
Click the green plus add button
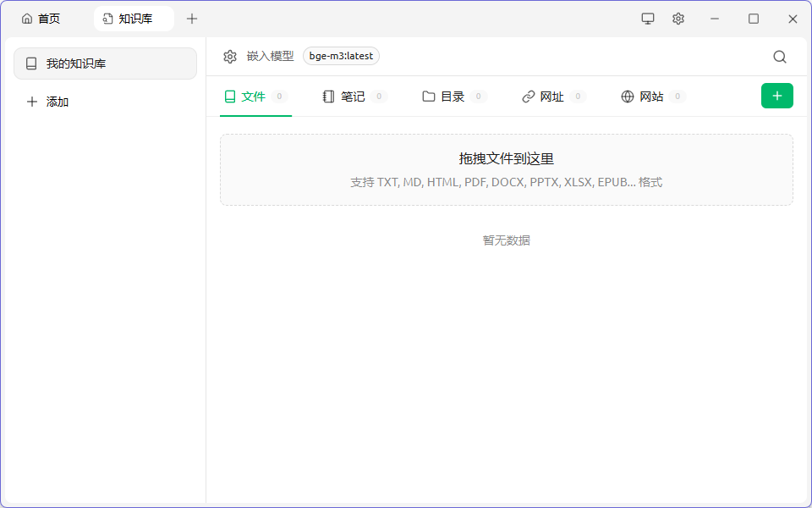coord(776,96)
